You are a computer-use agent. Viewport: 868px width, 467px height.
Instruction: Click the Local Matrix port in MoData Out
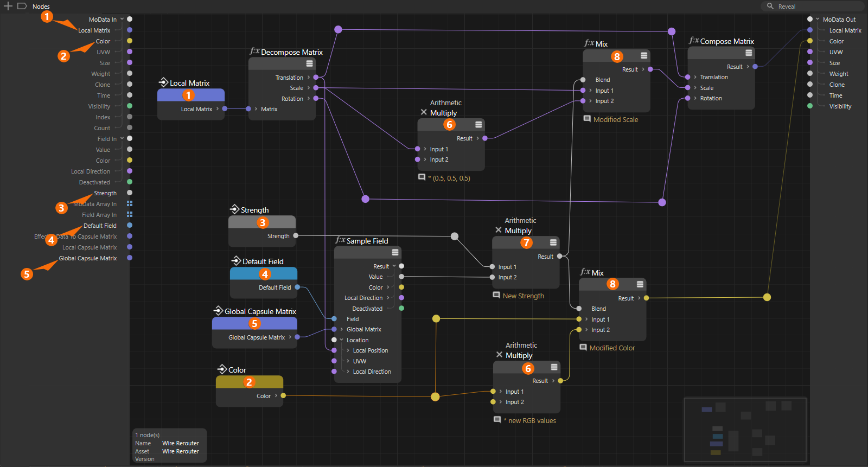click(x=810, y=30)
